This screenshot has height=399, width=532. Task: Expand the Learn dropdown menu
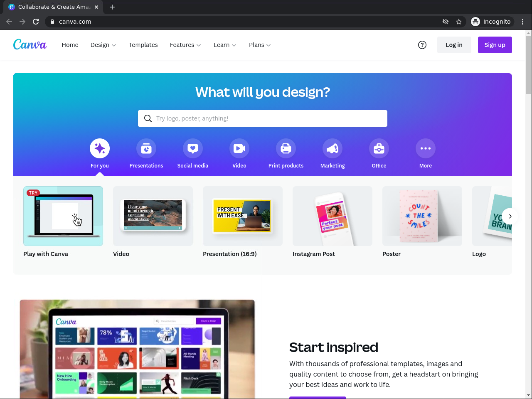pyautogui.click(x=225, y=45)
